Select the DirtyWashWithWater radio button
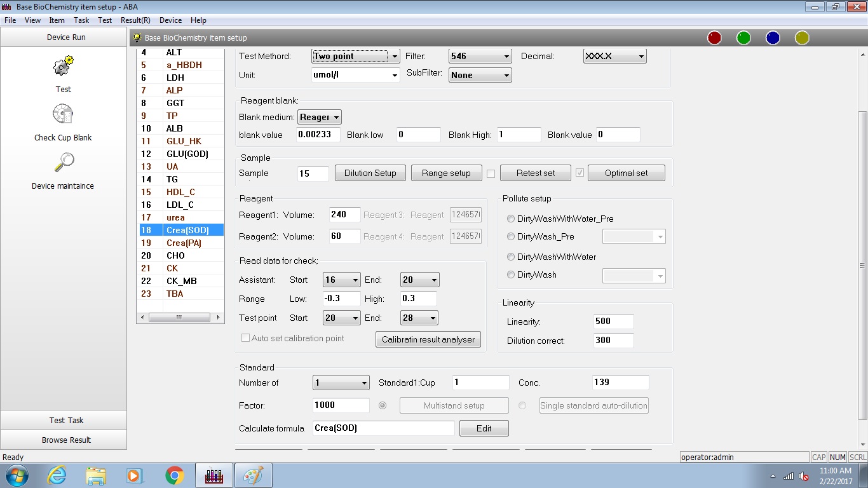 (511, 257)
